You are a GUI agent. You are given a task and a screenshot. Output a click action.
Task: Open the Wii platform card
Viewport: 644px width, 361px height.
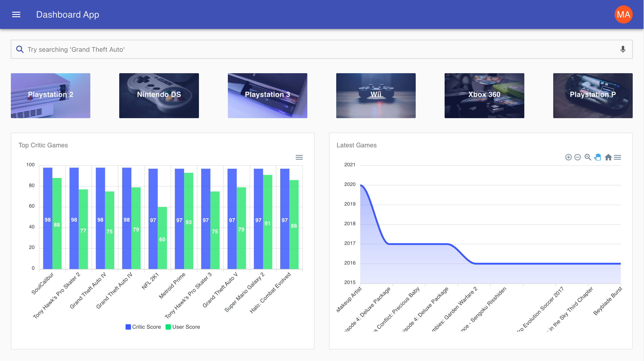(376, 96)
